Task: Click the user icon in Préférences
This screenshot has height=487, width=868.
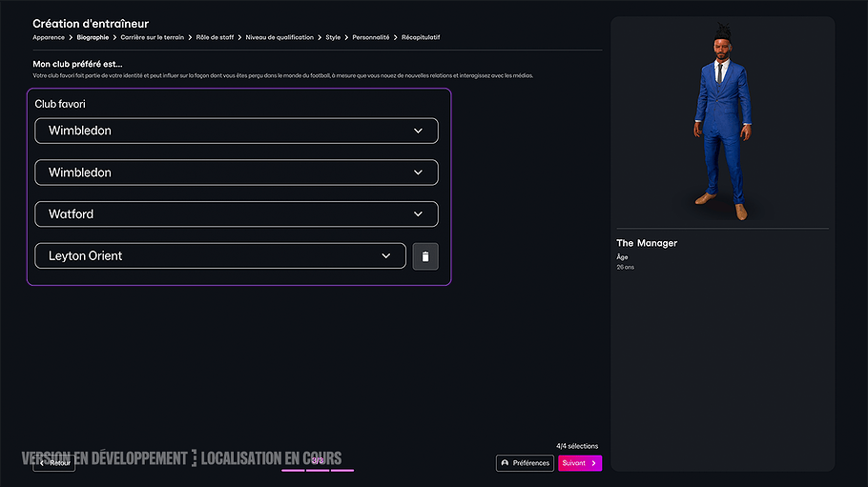Action: 505,463
